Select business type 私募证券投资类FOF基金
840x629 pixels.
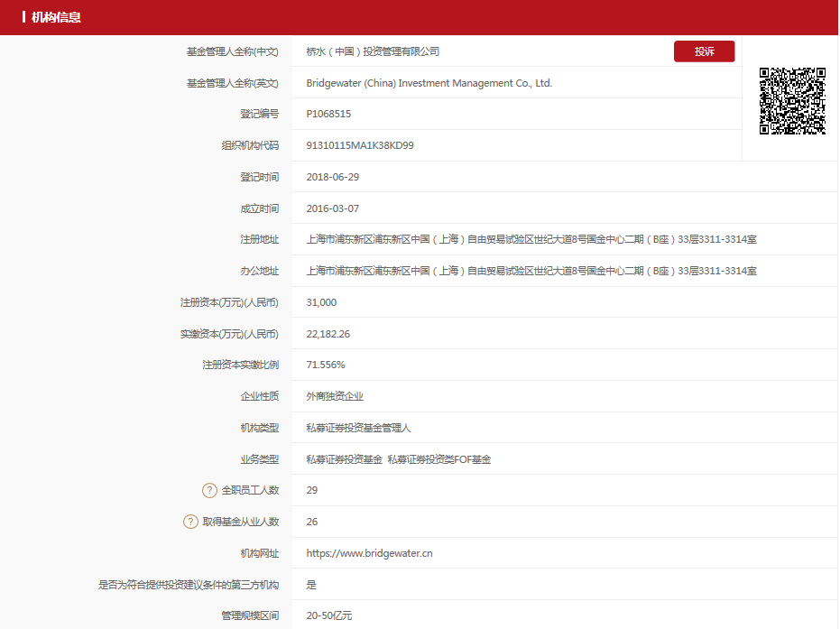tap(439, 459)
